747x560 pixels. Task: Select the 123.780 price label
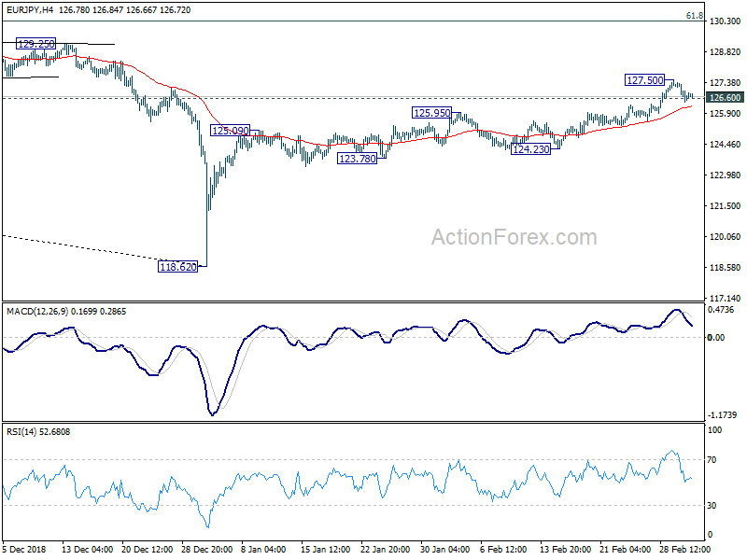tap(358, 159)
